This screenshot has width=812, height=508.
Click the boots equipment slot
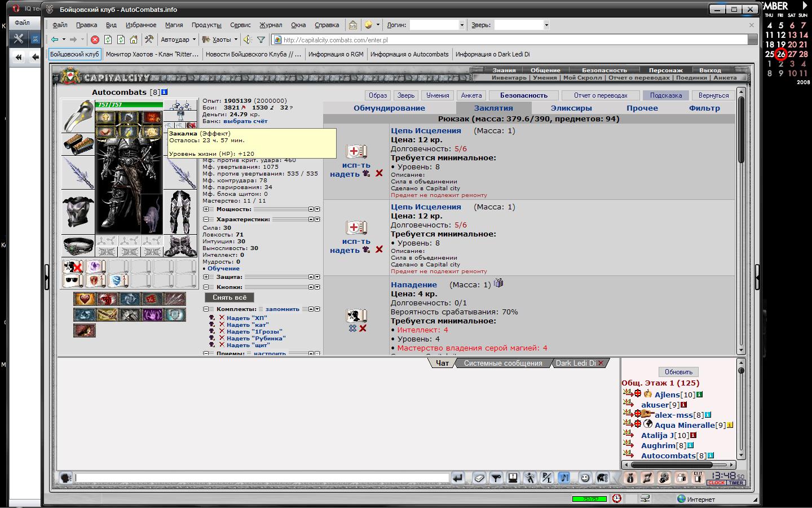pyautogui.click(x=180, y=246)
